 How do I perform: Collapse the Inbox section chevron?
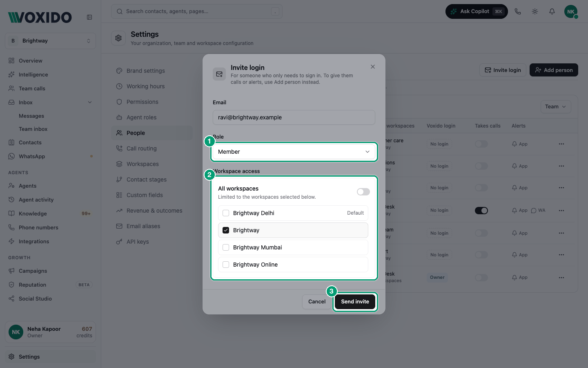[x=90, y=102]
